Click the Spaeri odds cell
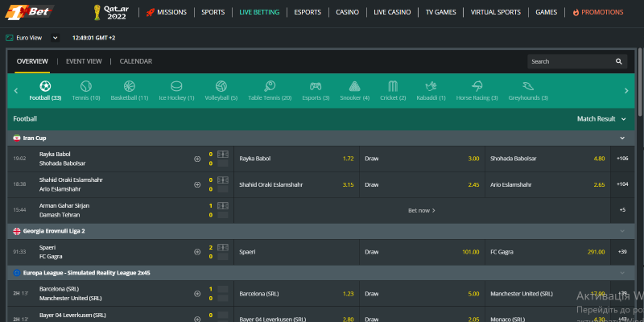Viewport: 644px width, 322px height. (x=296, y=252)
